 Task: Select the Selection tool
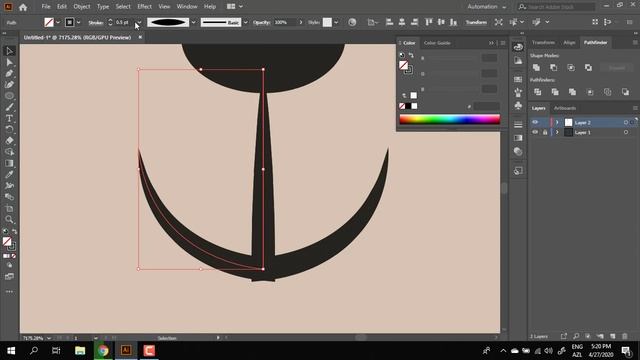click(x=9, y=51)
